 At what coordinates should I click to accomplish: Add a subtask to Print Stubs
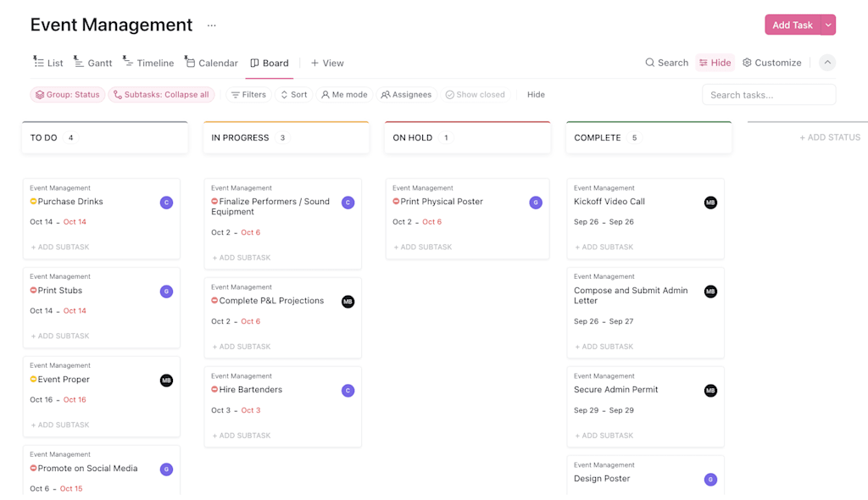[60, 336]
